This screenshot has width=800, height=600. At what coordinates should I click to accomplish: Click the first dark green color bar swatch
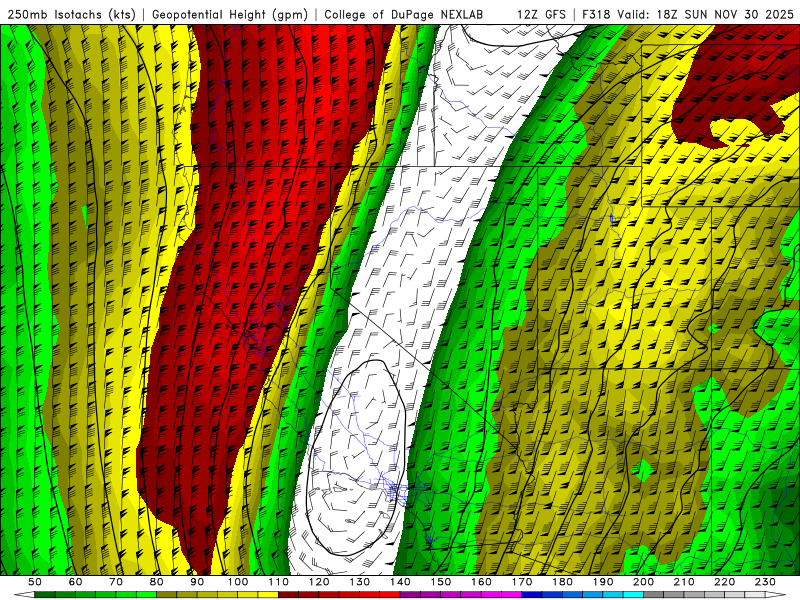tap(45, 595)
